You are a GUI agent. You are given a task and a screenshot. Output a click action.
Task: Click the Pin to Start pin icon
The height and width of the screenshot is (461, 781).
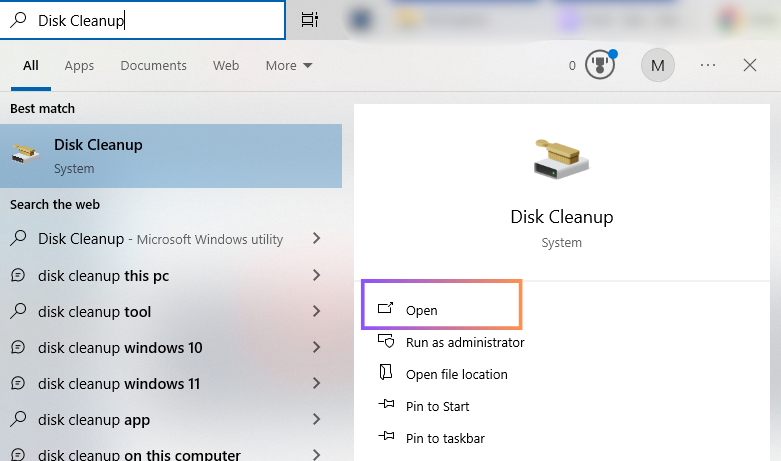[x=386, y=406]
